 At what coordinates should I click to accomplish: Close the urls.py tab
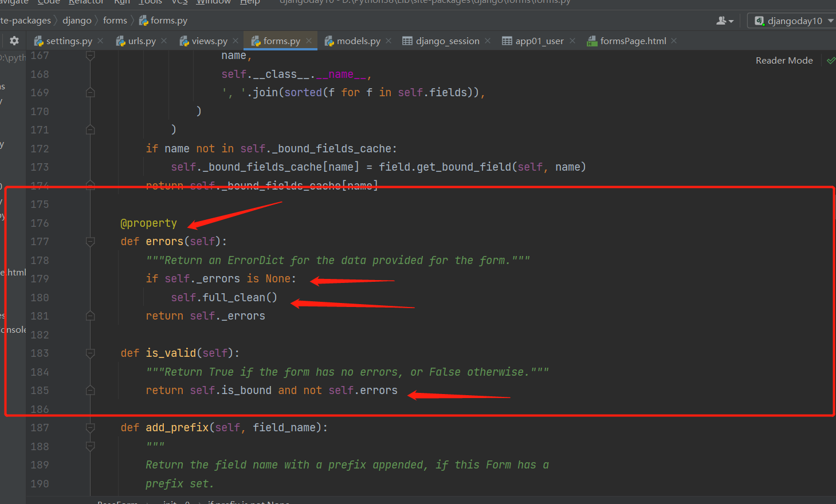pyautogui.click(x=164, y=41)
